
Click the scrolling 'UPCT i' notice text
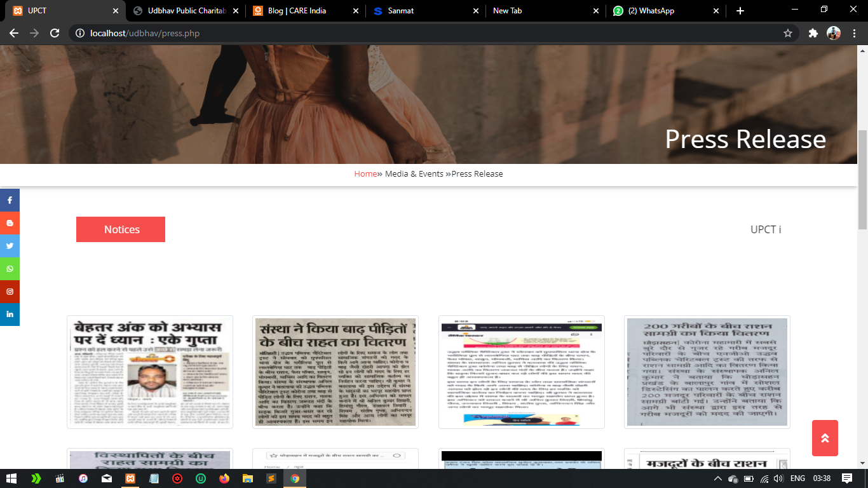click(766, 229)
